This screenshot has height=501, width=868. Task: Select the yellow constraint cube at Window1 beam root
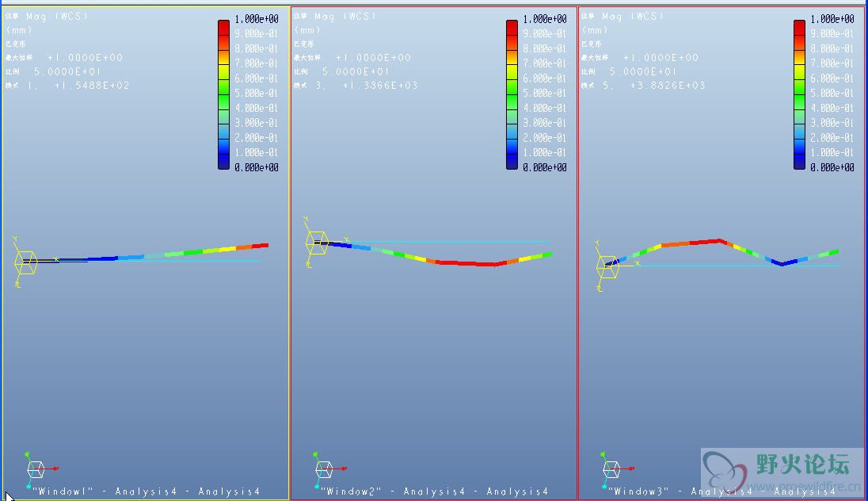[25, 262]
